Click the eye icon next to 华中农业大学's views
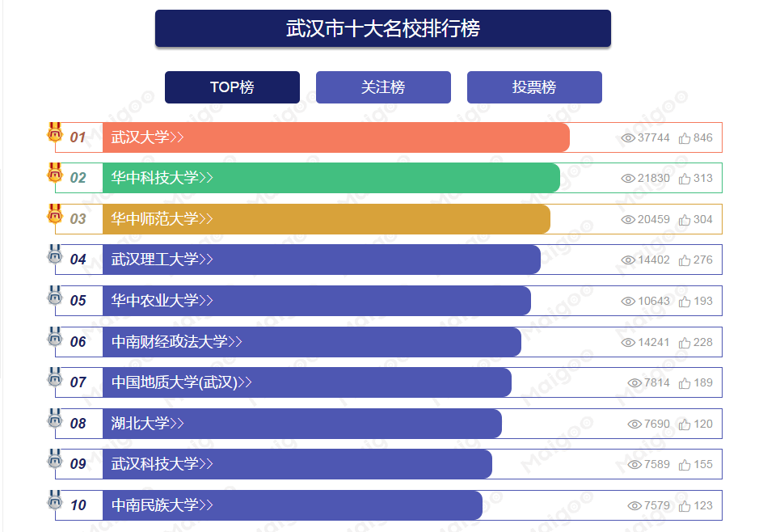This screenshot has height=532, width=763. 627,301
